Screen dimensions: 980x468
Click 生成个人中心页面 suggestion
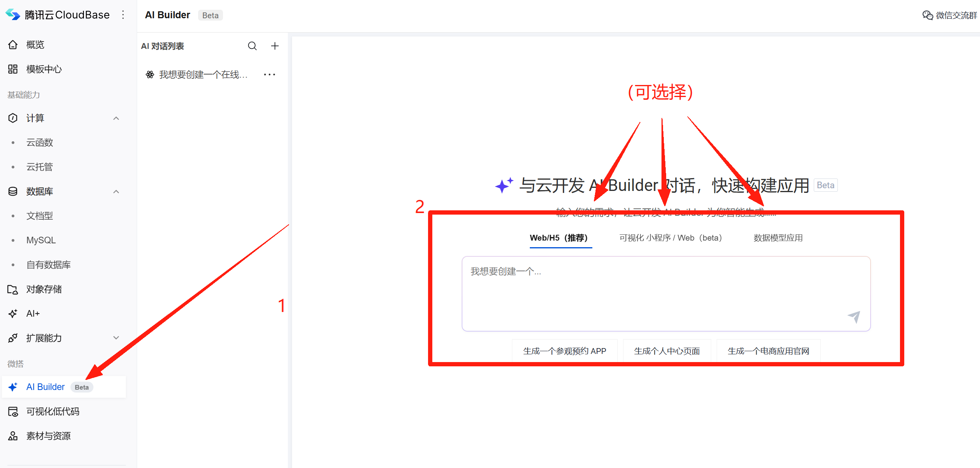tap(667, 351)
